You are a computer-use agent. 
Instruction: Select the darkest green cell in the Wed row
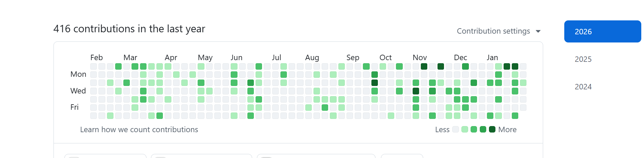click(x=416, y=91)
